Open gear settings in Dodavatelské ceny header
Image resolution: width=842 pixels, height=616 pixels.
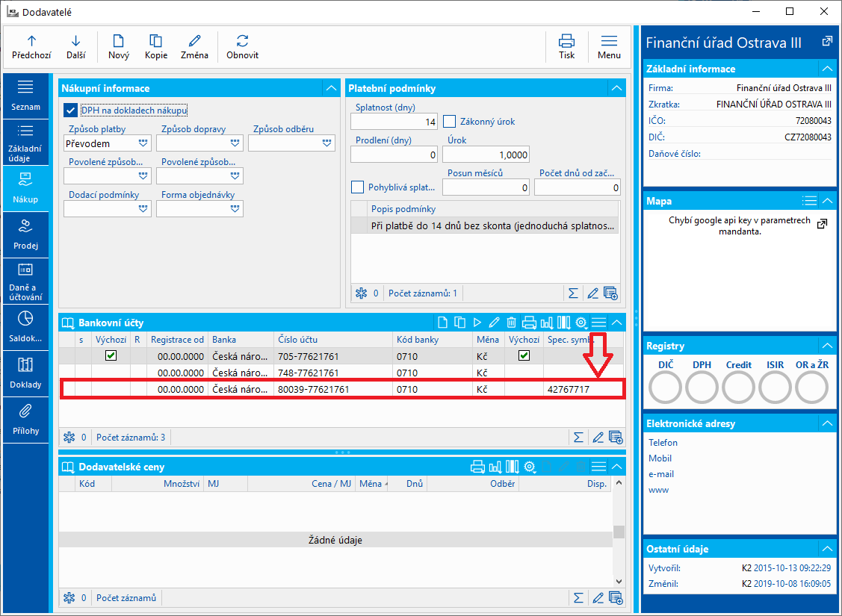pyautogui.click(x=530, y=467)
